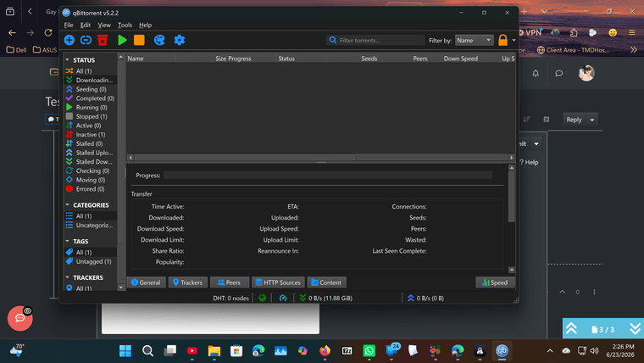644x363 pixels.
Task: Toggle the alternative speed limits icon
Action: pyautogui.click(x=283, y=298)
